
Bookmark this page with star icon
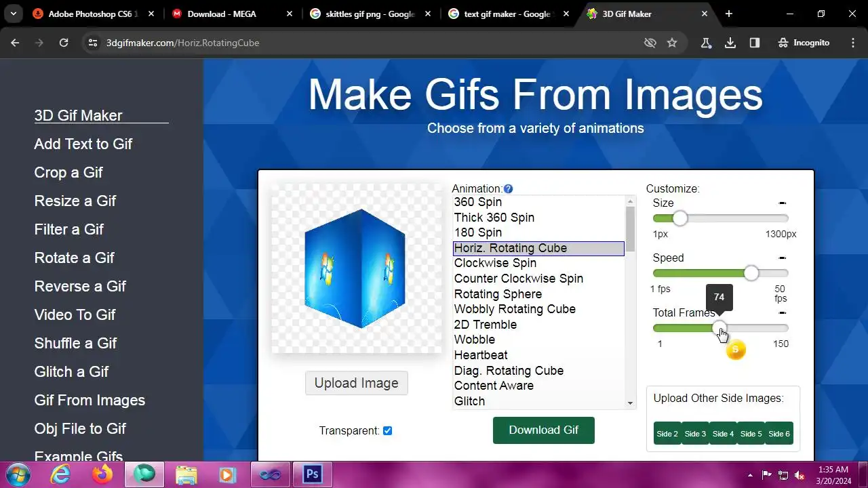pos(672,43)
